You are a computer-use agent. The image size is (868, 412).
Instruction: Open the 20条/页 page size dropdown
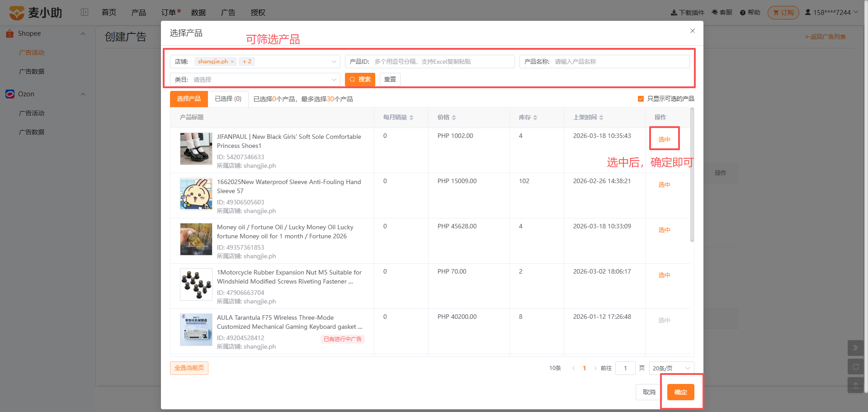pos(671,368)
